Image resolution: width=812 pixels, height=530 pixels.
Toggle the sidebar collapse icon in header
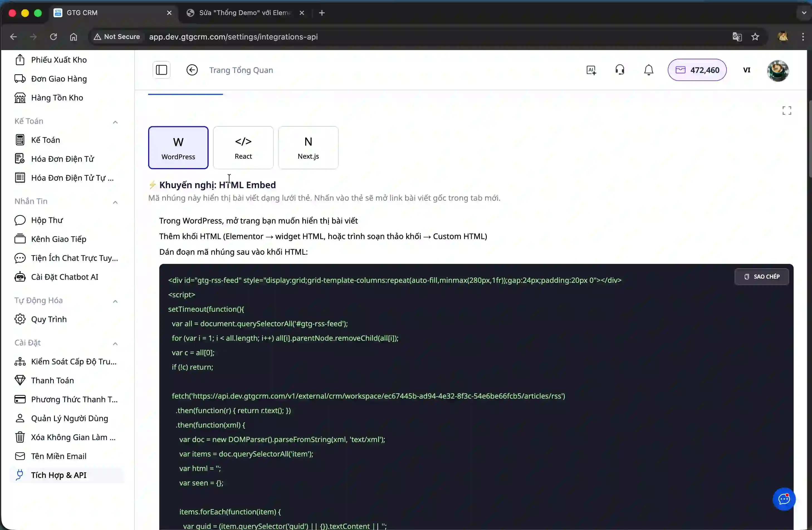tap(161, 70)
